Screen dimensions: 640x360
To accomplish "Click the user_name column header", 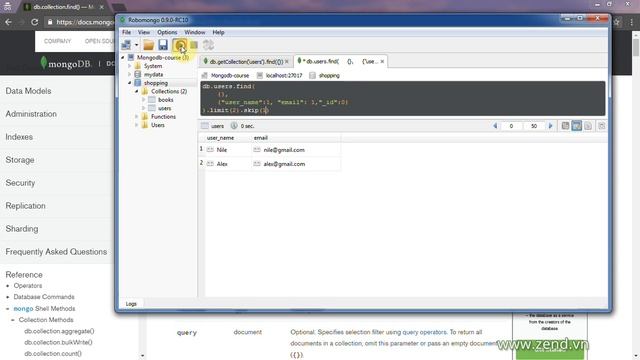I will pyautogui.click(x=220, y=138).
